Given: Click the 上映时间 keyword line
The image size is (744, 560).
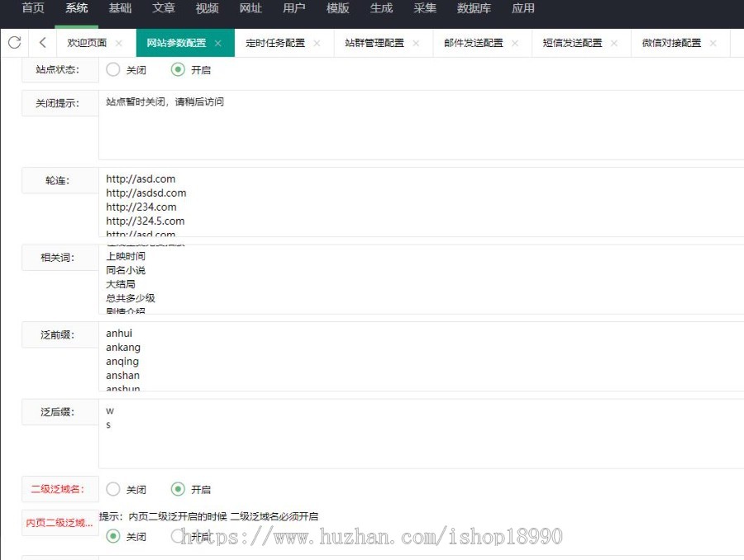Looking at the screenshot, I should click(126, 256).
